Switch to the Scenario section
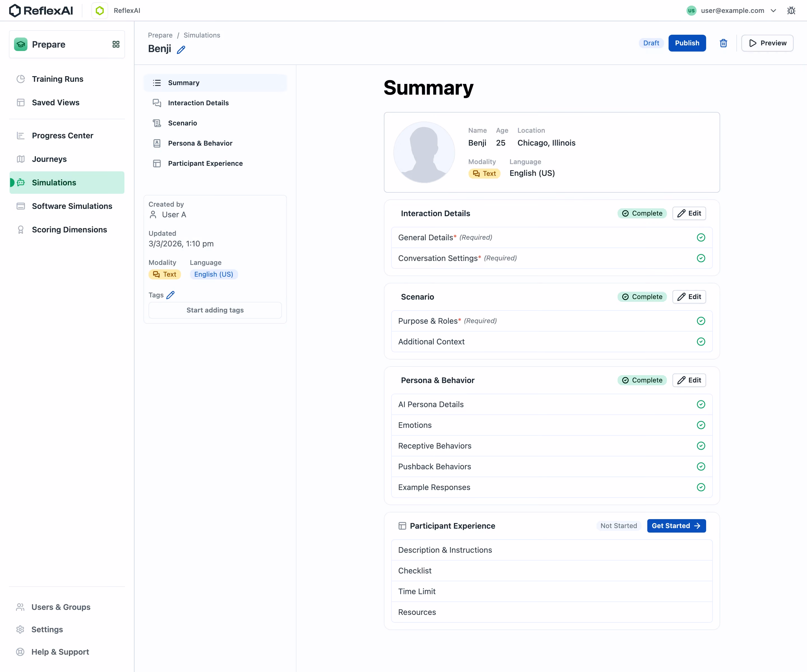Screen dimensions: 807x672 (x=215, y=123)
